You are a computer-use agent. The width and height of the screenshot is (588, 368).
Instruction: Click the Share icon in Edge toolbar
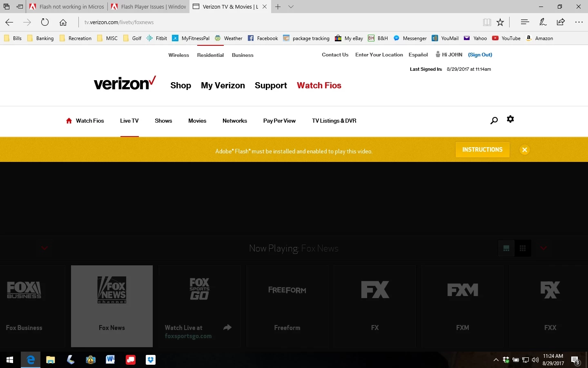pos(561,22)
